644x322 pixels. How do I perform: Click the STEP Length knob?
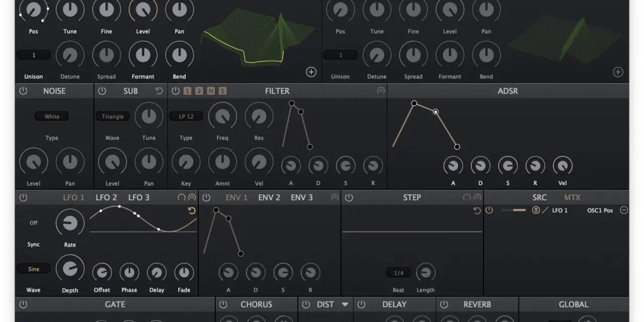pos(426,273)
